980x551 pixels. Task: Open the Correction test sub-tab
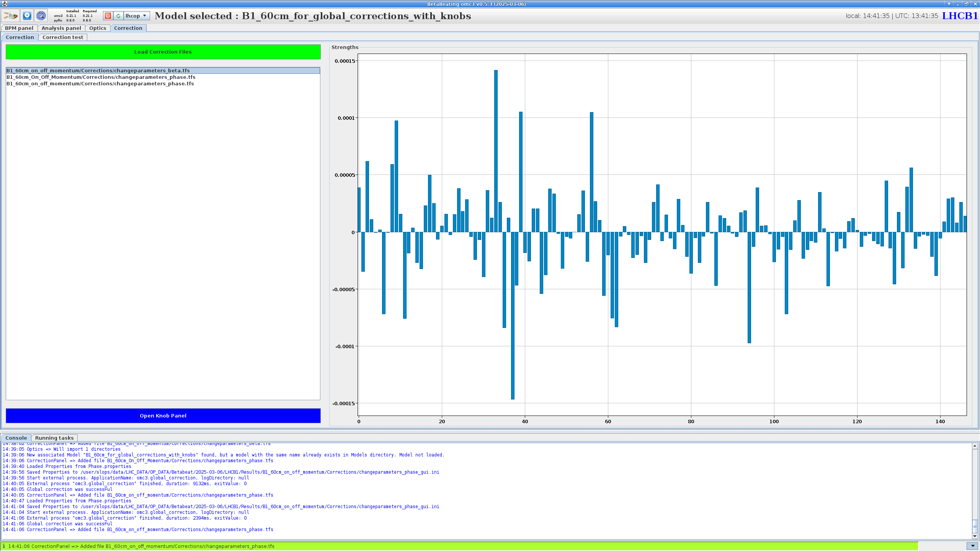(x=63, y=37)
